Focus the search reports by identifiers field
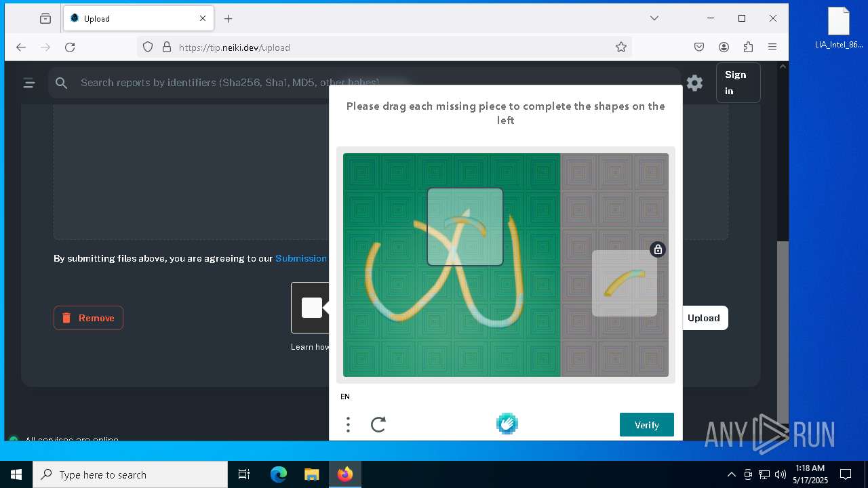Viewport: 868px width, 488px height. click(363, 83)
